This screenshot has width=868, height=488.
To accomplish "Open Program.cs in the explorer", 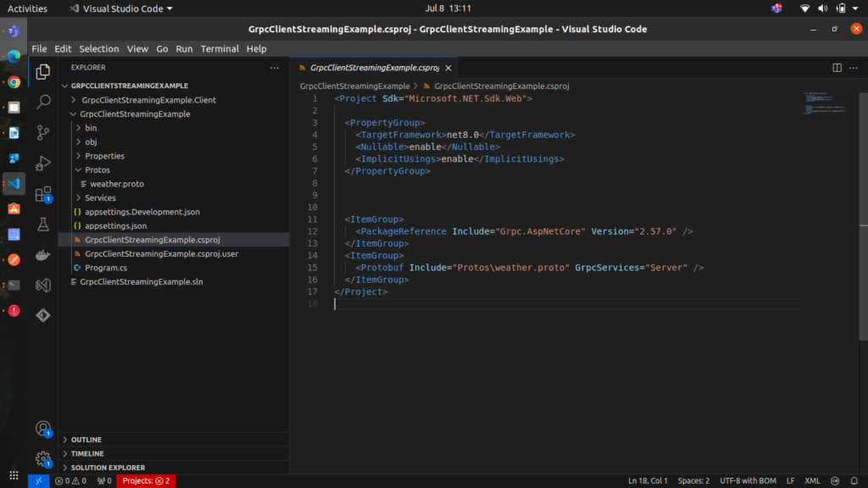I will click(106, 268).
